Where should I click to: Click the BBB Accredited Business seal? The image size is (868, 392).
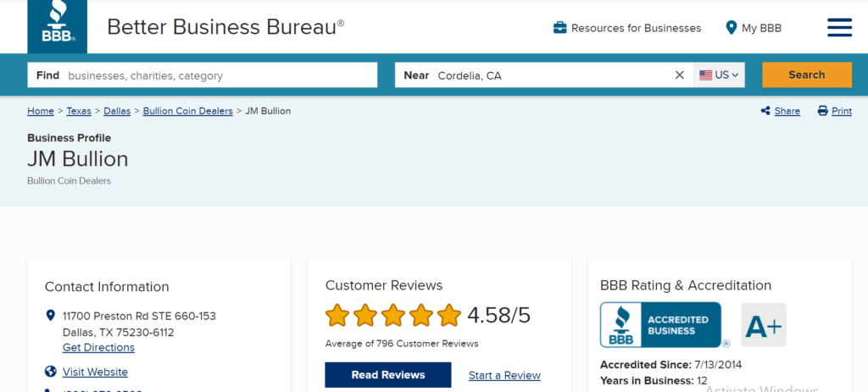[661, 325]
